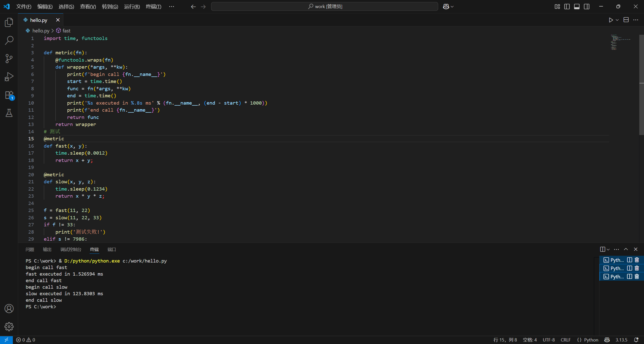
Task: Open the Extensions view with update badge
Action: [9, 95]
